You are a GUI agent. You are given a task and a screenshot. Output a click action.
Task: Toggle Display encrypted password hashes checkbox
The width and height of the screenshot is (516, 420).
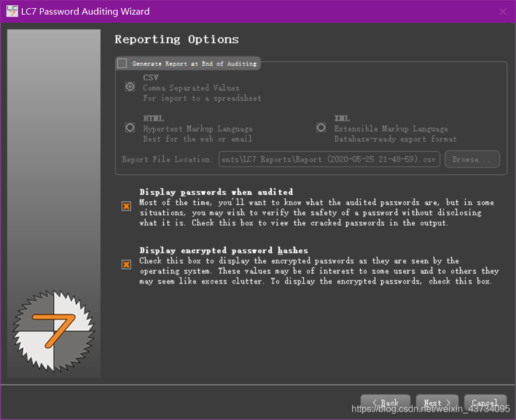tap(127, 265)
